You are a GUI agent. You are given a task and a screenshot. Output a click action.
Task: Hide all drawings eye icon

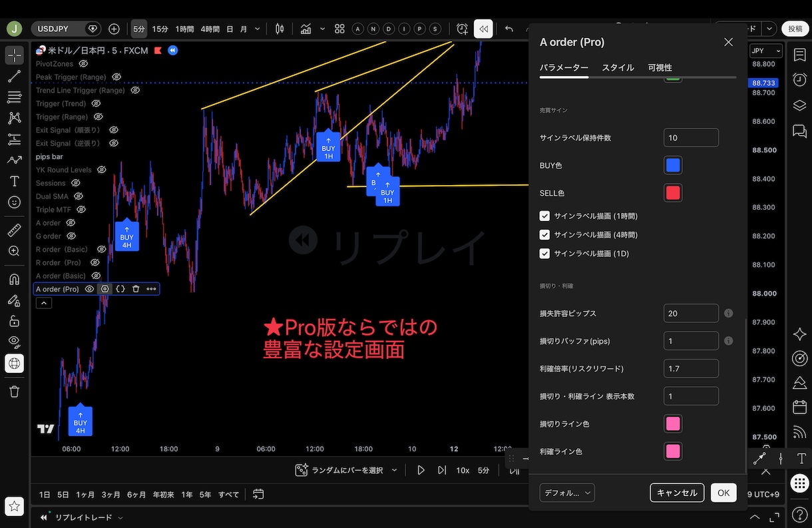click(14, 342)
